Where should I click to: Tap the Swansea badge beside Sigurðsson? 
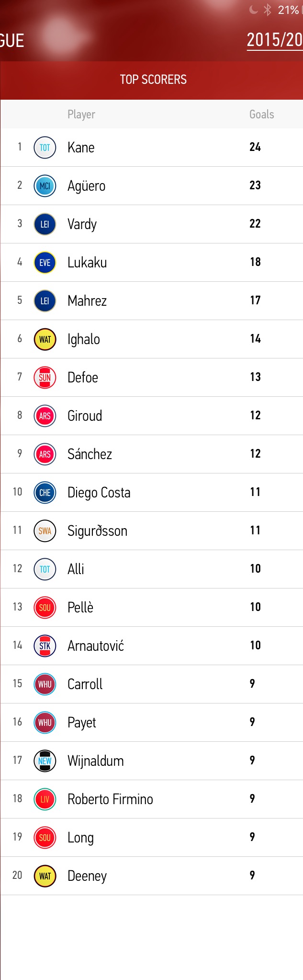click(x=45, y=531)
